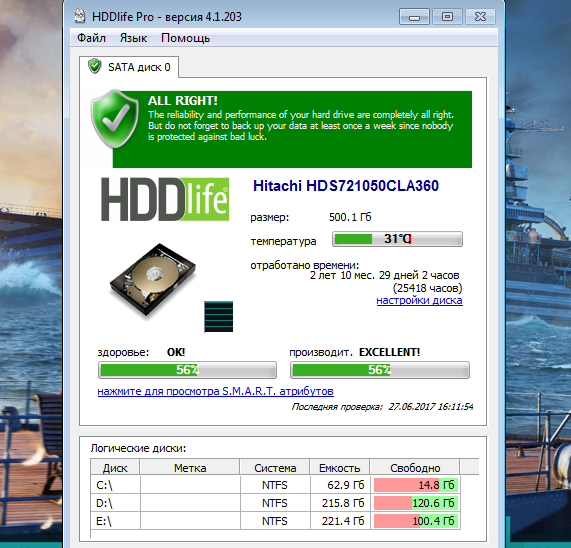Click the здоровье 56% progress bar
The height and width of the screenshot is (548, 571).
(x=187, y=370)
